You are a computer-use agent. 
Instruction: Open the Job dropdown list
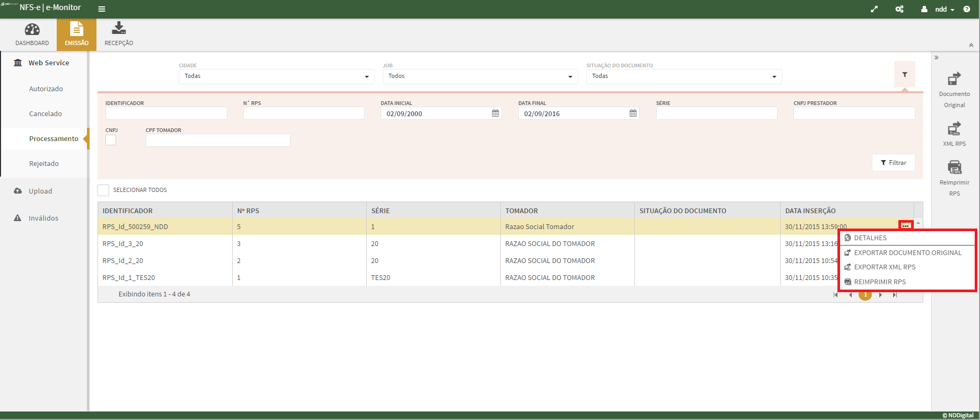[480, 76]
